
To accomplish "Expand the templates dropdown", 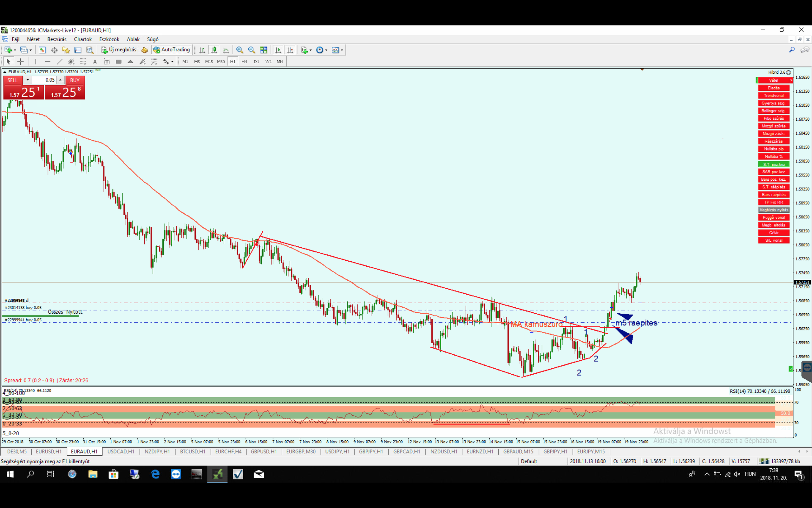I will click(x=342, y=50).
